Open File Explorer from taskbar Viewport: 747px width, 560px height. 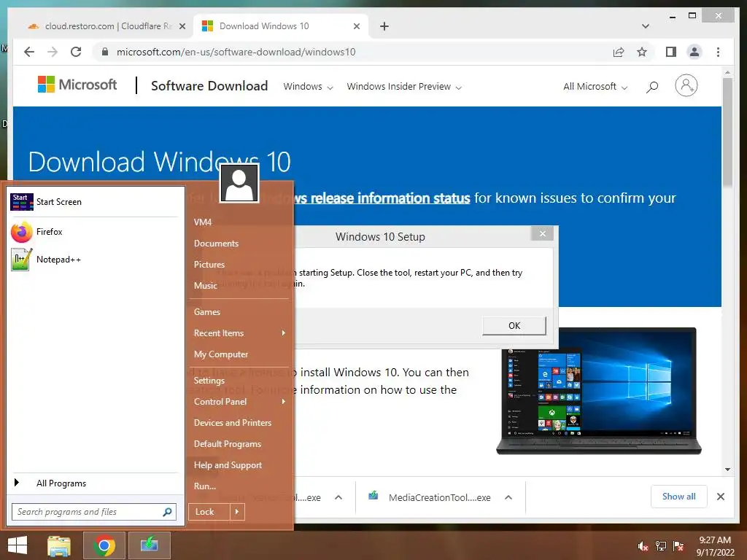59,545
